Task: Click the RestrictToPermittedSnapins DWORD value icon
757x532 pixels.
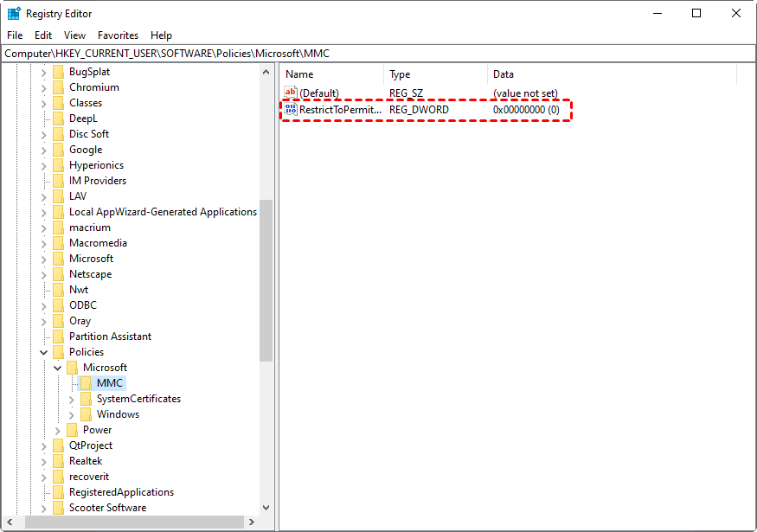Action: click(291, 110)
